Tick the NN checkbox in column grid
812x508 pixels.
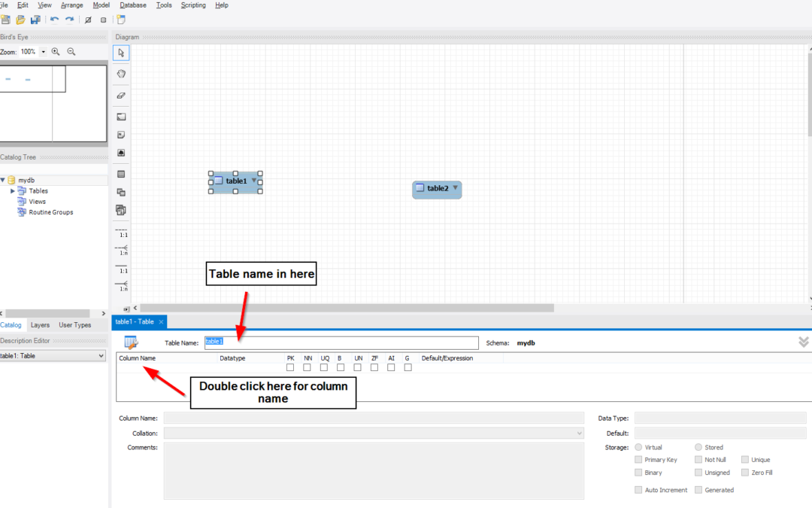click(307, 367)
